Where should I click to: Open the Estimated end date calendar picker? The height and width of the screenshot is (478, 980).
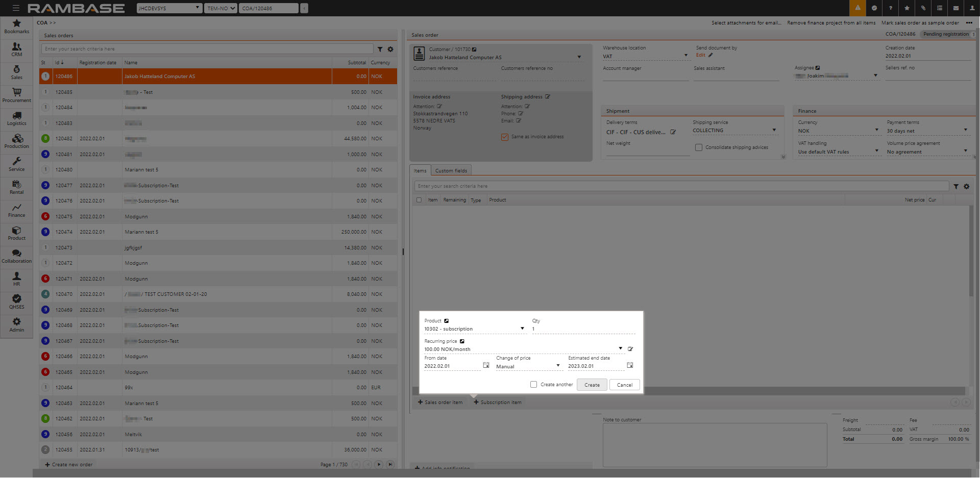pyautogui.click(x=630, y=365)
